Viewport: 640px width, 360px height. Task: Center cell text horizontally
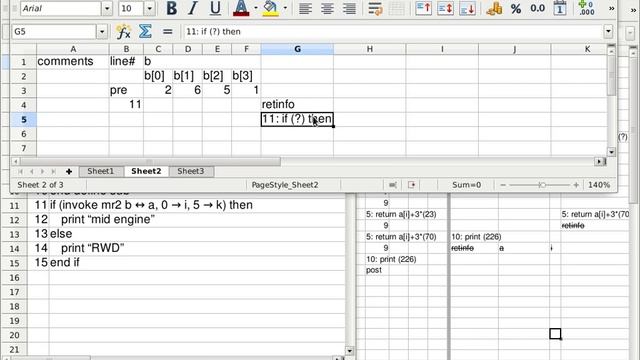coord(327,9)
